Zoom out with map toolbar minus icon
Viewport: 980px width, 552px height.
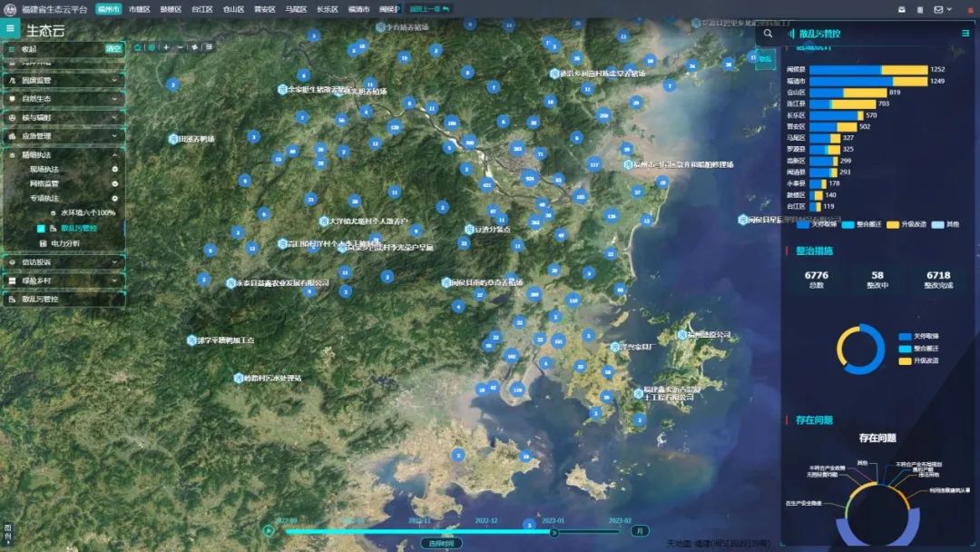(x=180, y=47)
